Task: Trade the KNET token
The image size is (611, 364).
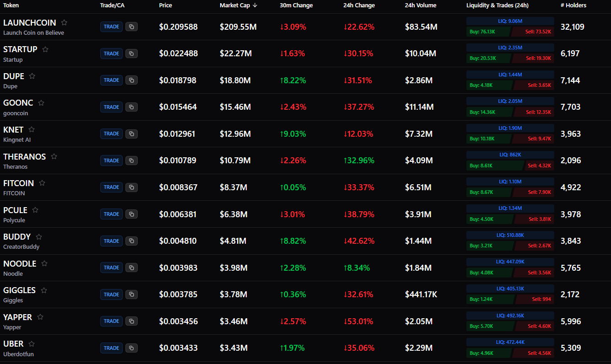Action: [x=111, y=134]
